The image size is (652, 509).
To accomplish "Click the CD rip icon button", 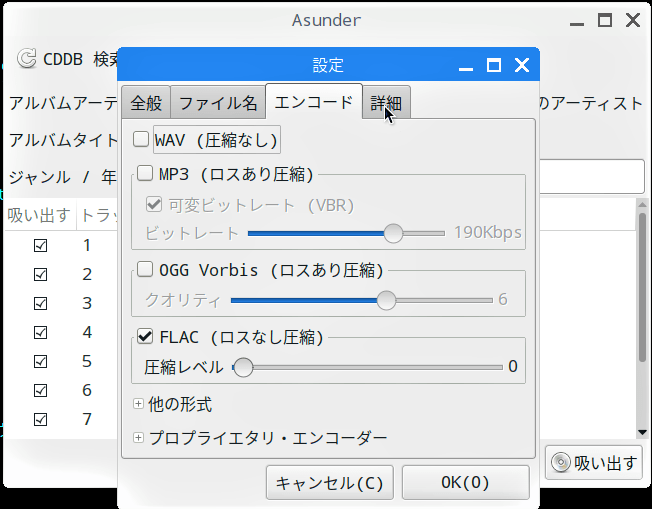I will 561,462.
